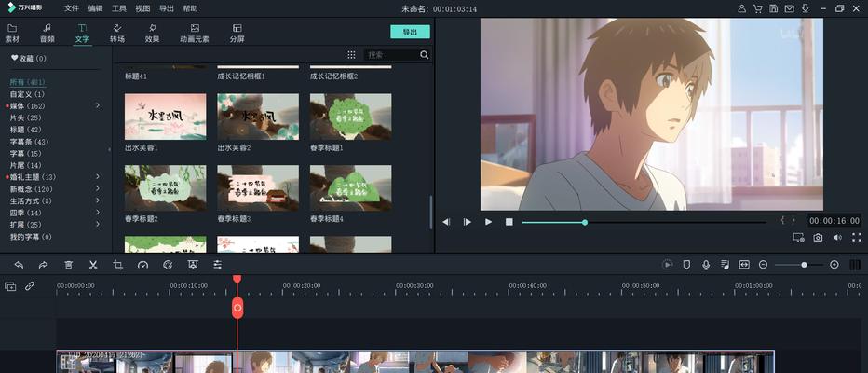868x373 pixels.
Task: Select the 文字 text tab
Action: pos(82,34)
